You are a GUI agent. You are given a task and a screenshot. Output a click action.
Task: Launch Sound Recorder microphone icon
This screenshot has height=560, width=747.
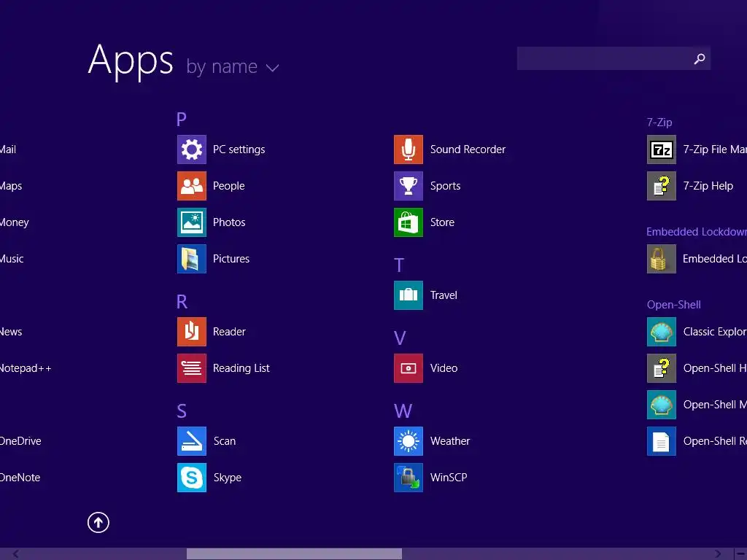[x=409, y=149]
